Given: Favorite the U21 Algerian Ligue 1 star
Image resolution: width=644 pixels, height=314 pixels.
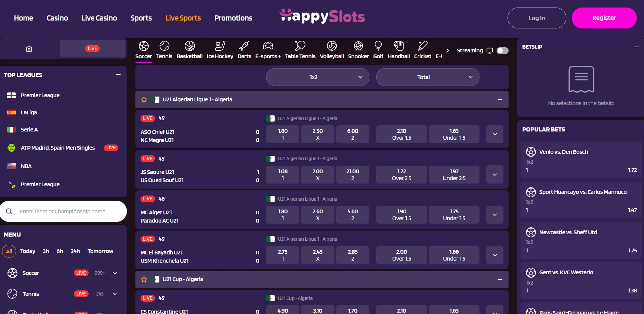Looking at the screenshot, I should click(x=144, y=100).
